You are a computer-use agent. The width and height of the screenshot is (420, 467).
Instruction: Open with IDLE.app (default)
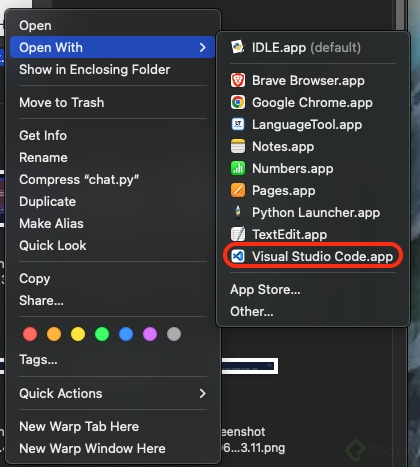coord(313,47)
